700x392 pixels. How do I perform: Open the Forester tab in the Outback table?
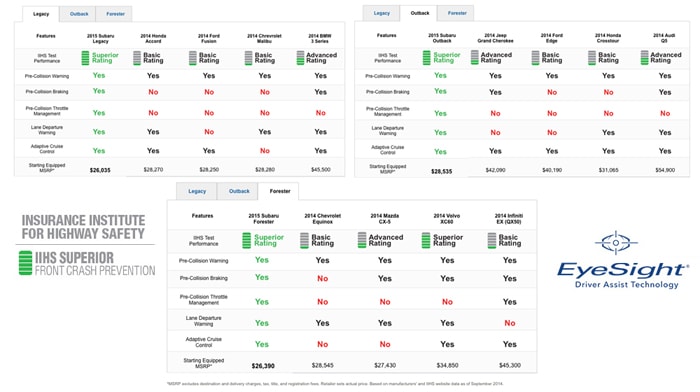[x=457, y=13]
